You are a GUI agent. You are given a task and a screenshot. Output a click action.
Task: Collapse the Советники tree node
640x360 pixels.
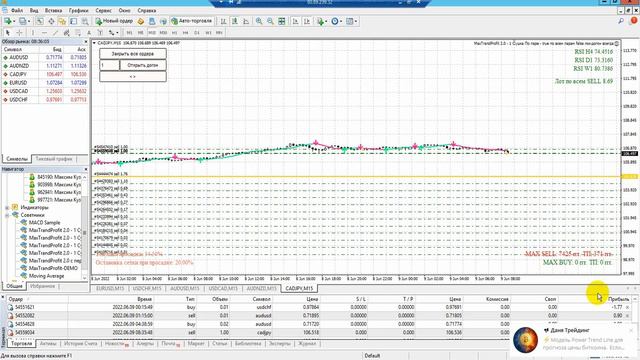(x=7, y=215)
